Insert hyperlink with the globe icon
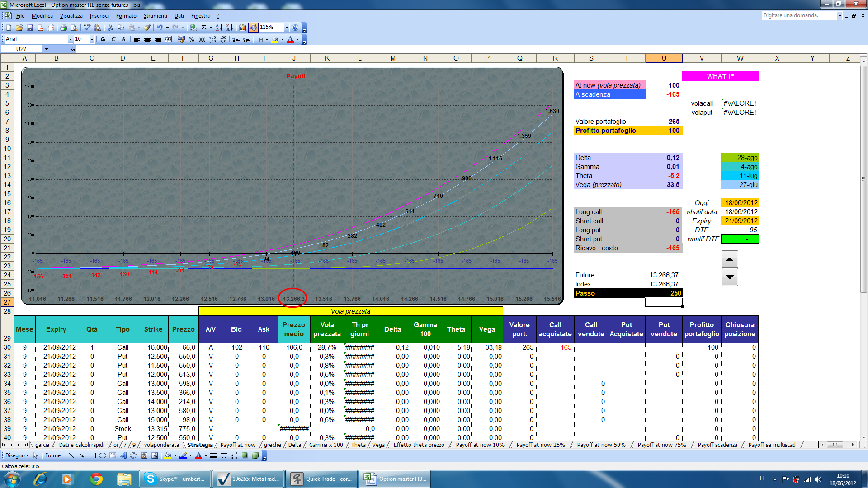 point(193,28)
